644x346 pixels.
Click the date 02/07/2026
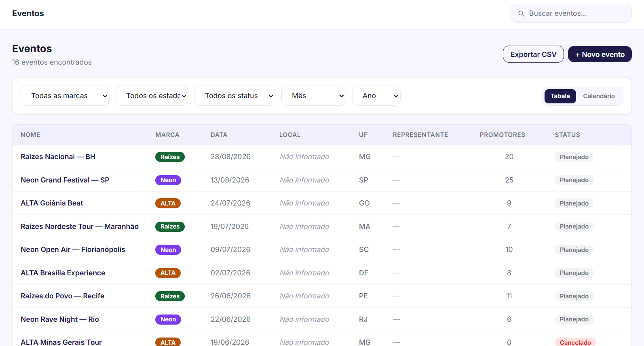point(230,273)
